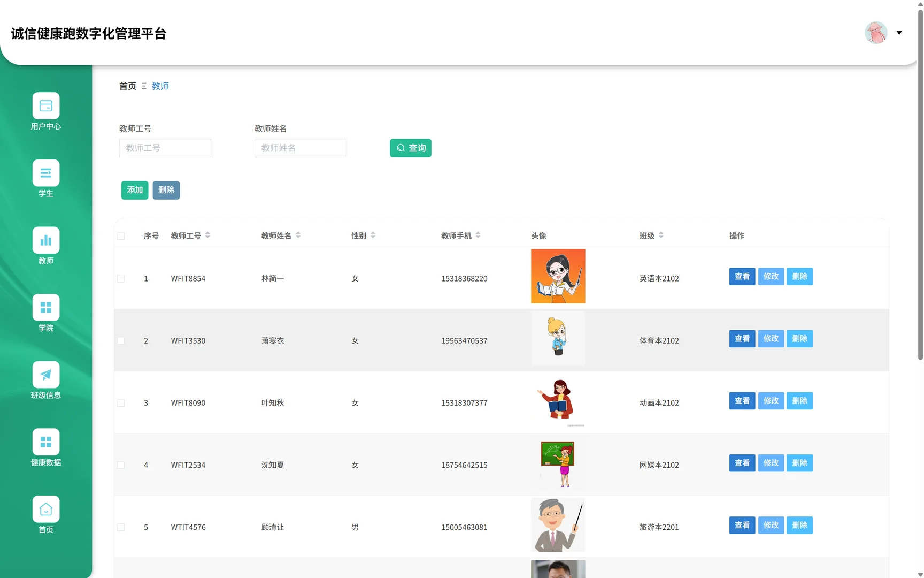View details for teacher 顾清让
The image size is (924, 578).
(x=742, y=525)
